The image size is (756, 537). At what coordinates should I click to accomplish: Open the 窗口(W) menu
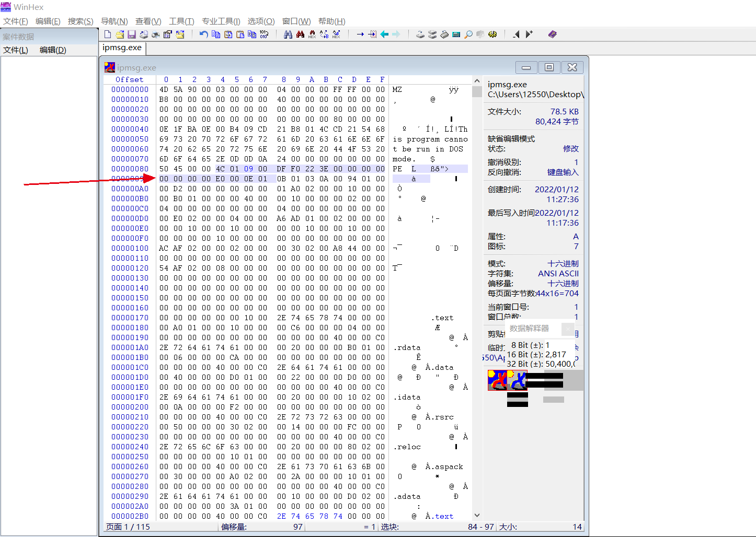(296, 21)
